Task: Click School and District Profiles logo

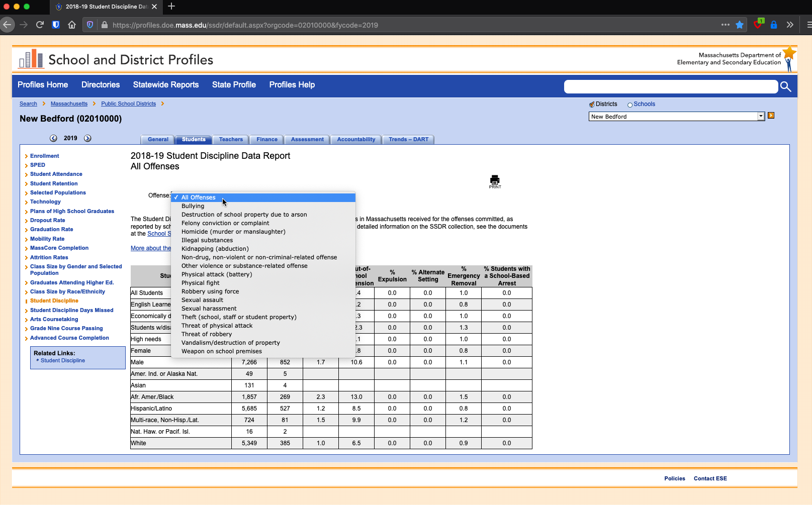Action: [116, 59]
